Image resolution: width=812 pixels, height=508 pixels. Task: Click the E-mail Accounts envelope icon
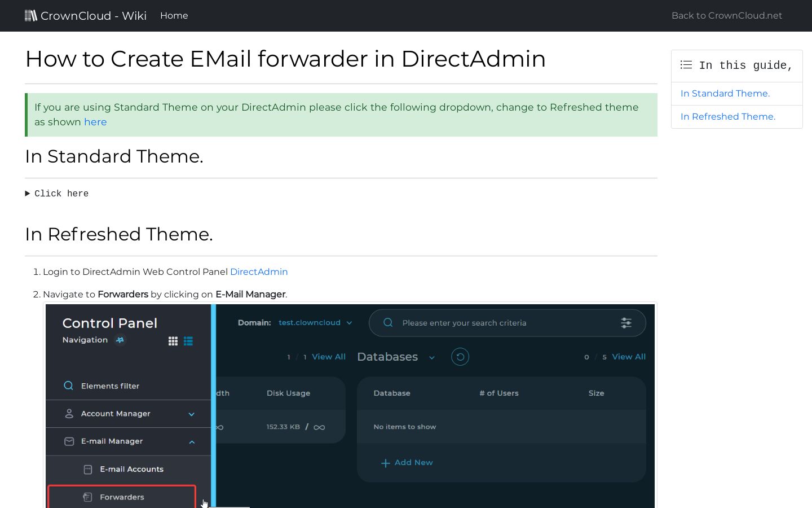pyautogui.click(x=87, y=469)
